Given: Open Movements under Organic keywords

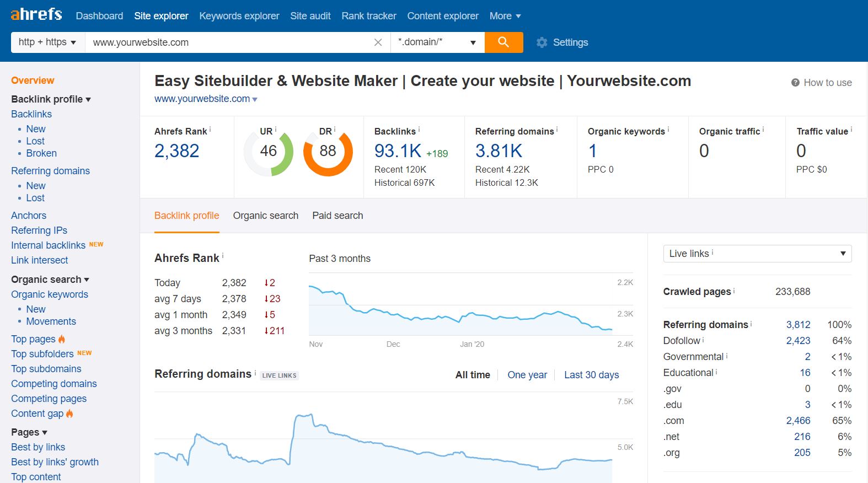Looking at the screenshot, I should (x=51, y=321).
